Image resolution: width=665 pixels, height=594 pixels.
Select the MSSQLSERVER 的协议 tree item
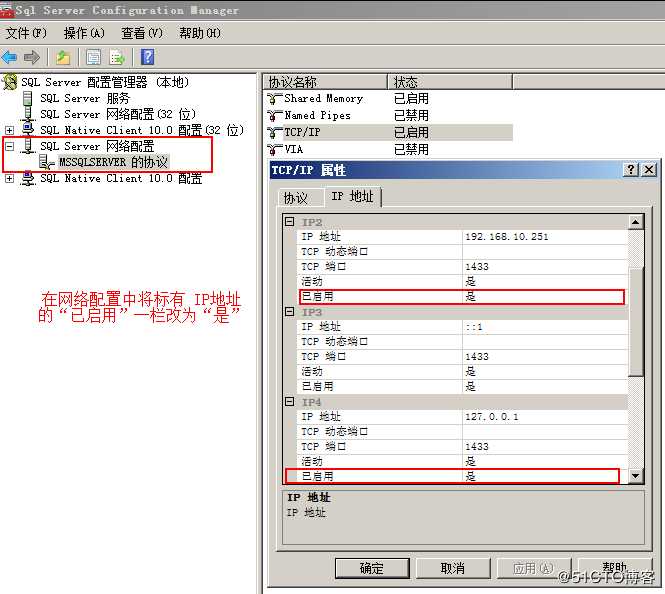113,162
